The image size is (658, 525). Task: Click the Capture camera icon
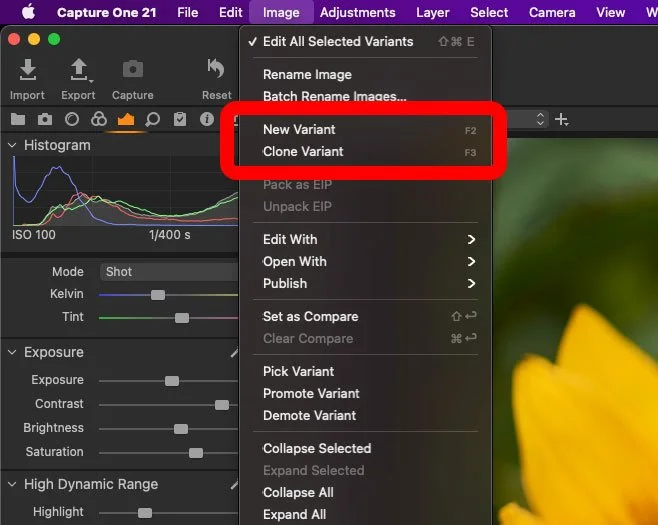(133, 69)
